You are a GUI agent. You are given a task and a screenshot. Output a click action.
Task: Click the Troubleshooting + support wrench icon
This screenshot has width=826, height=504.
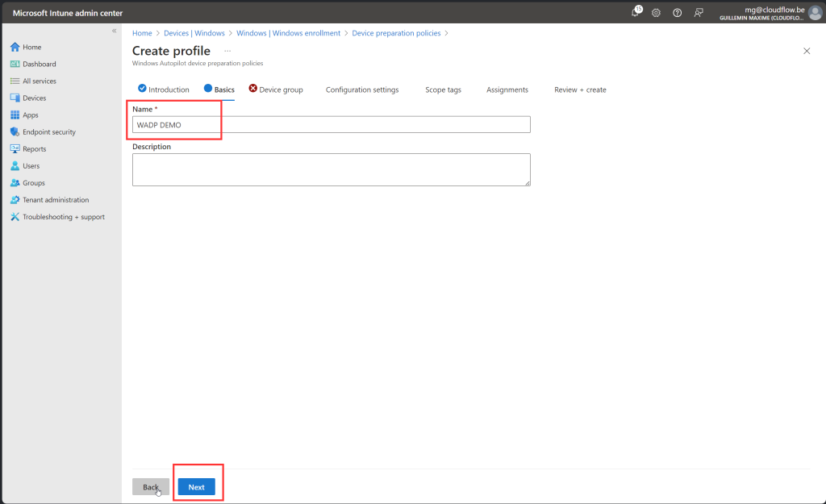[15, 216]
